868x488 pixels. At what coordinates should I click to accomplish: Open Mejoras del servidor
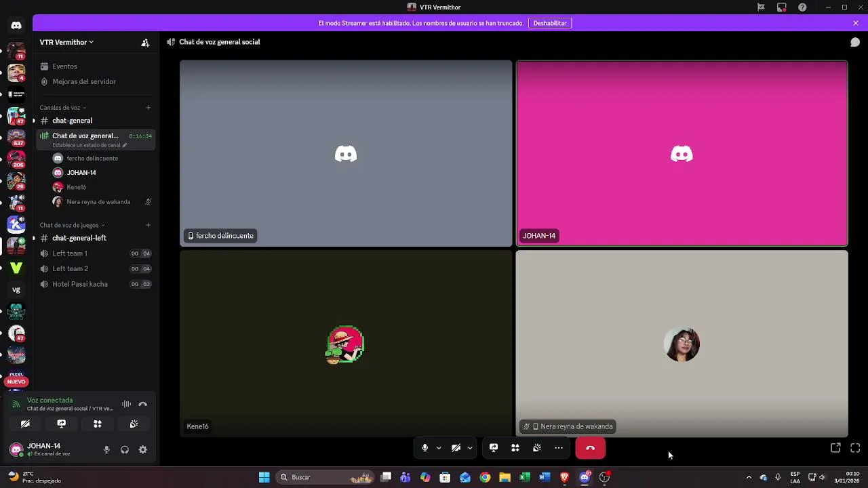[95, 81]
